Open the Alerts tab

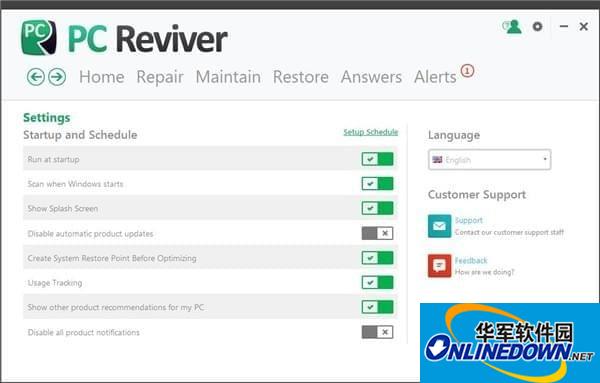click(x=435, y=77)
